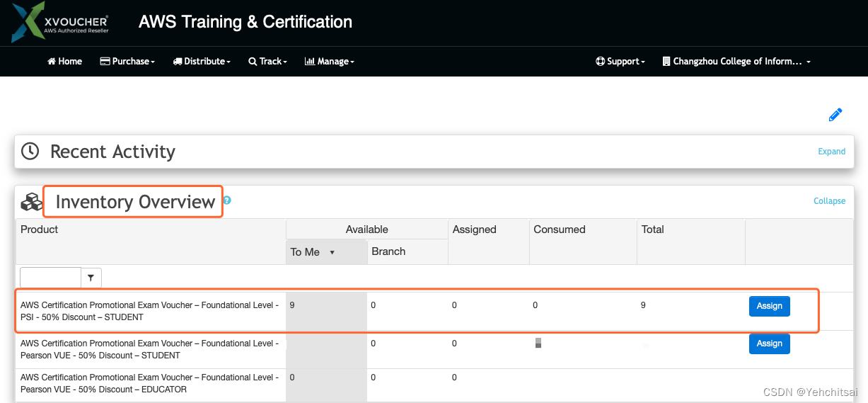This screenshot has width=868, height=403.
Task: Sort by the To Me column
Action: coord(326,252)
